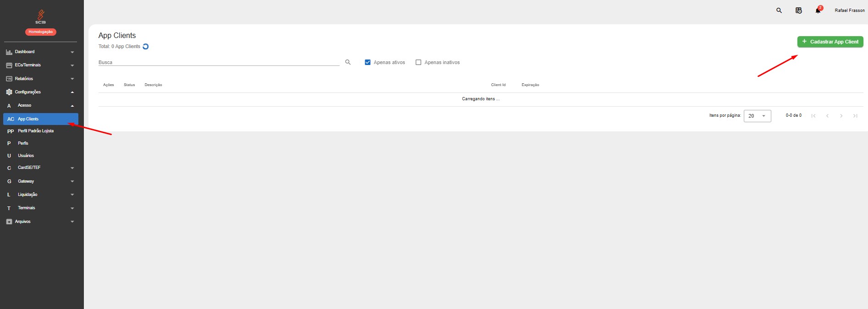The height and width of the screenshot is (309, 868).
Task: Select Perfil Padrão Lojista menu item
Action: point(36,131)
